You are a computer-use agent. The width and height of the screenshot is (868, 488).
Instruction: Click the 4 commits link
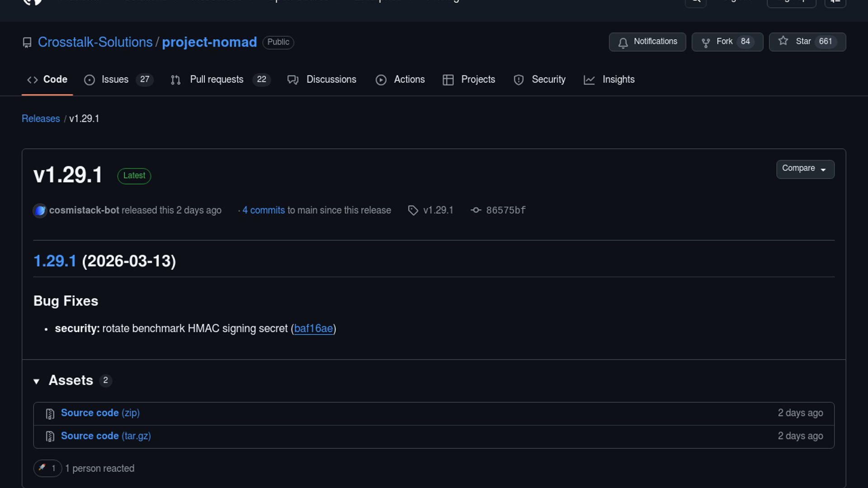coord(264,211)
